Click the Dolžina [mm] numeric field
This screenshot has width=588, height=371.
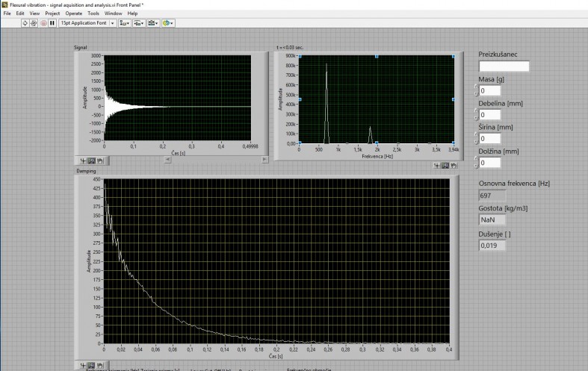pos(490,162)
